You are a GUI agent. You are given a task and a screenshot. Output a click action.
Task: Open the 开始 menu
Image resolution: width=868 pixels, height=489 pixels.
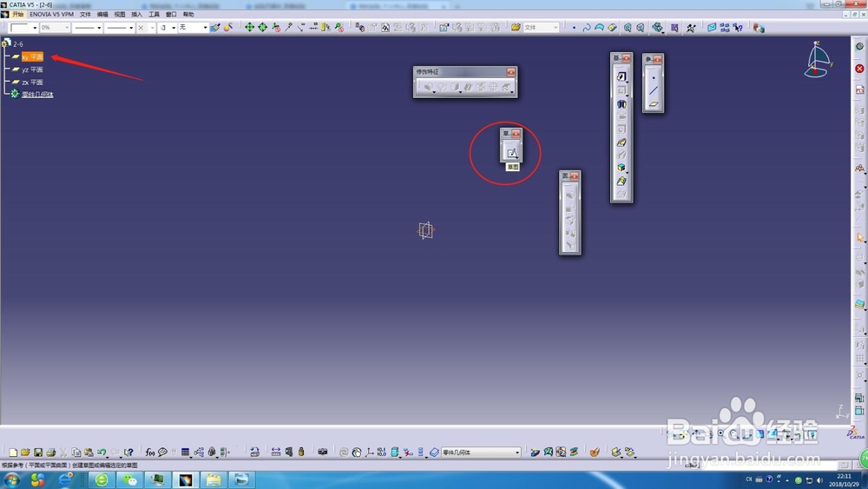click(x=17, y=15)
